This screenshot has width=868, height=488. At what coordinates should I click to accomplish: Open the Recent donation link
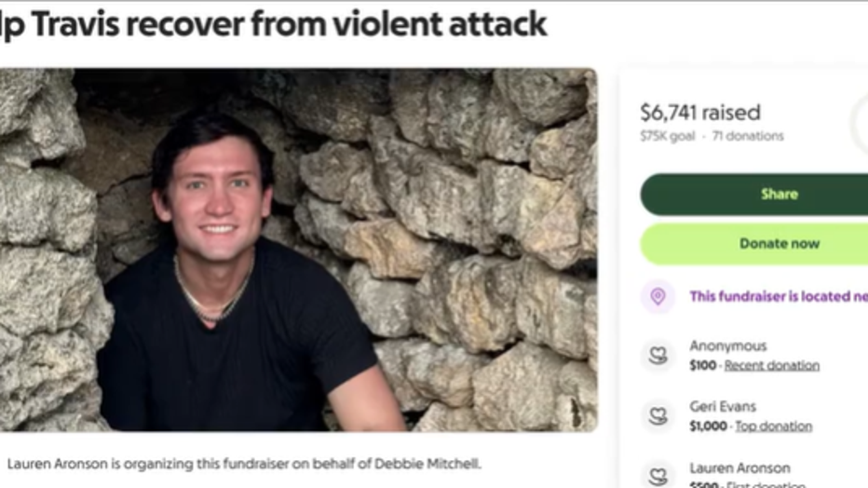click(771, 365)
